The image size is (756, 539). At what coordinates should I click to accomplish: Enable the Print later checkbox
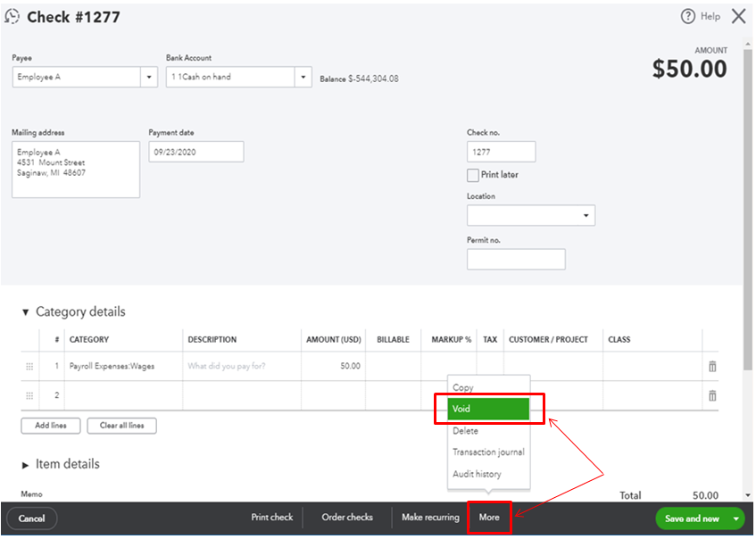pyautogui.click(x=472, y=175)
